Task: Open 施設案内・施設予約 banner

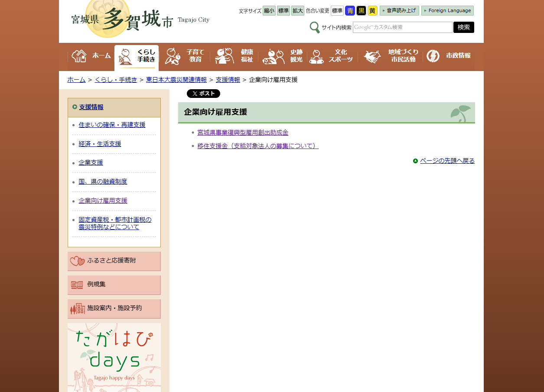Action: tap(114, 309)
